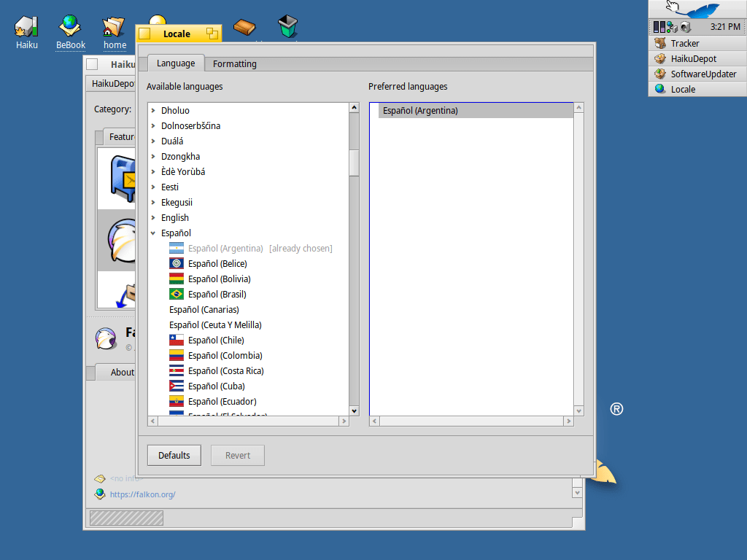Click the Locale window title tab
The image size is (747, 560).
click(178, 34)
